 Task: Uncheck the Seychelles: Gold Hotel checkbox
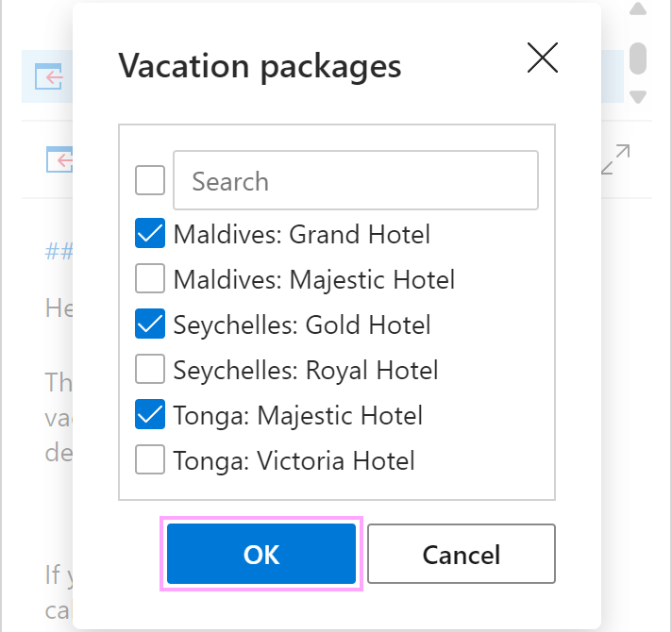point(150,324)
